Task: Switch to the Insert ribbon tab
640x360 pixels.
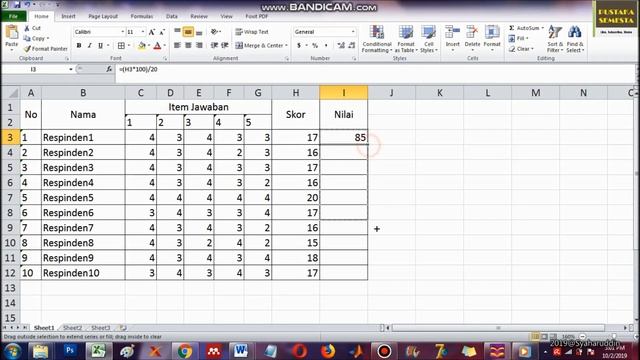Action: coord(68,16)
